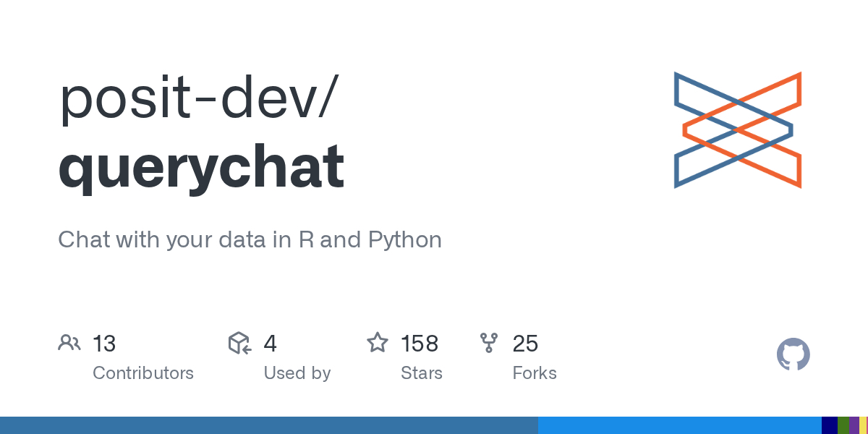The image size is (868, 434).
Task: Click the bright-blue language bar segment
Action: click(679, 425)
